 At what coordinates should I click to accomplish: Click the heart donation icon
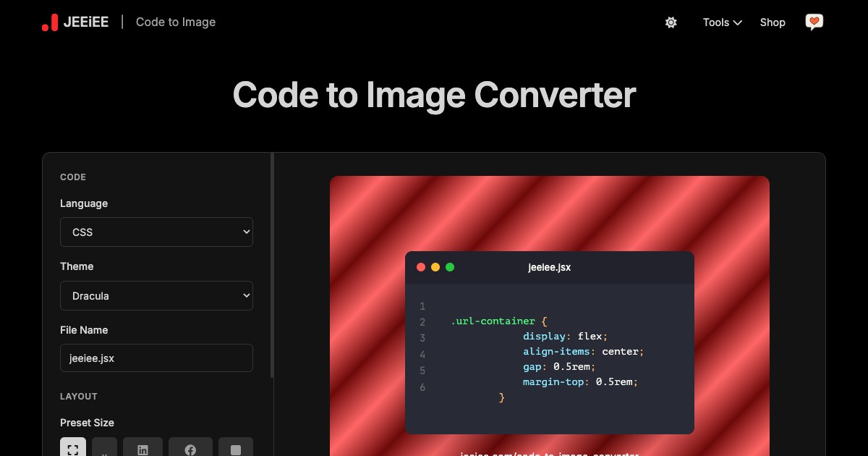tap(814, 22)
